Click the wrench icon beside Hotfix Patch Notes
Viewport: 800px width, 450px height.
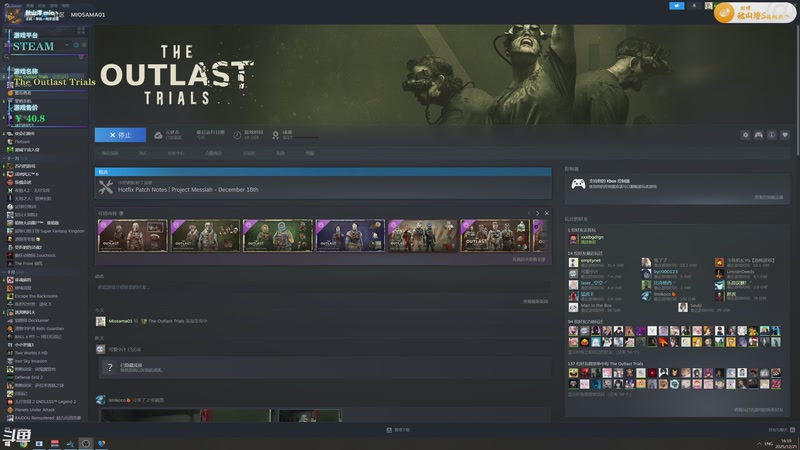[106, 187]
